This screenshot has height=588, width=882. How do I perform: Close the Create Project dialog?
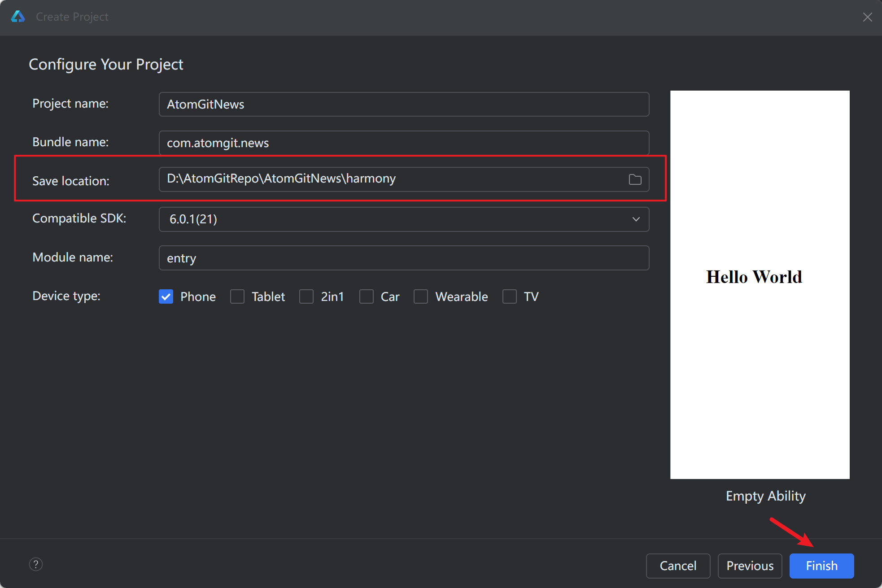pyautogui.click(x=867, y=17)
